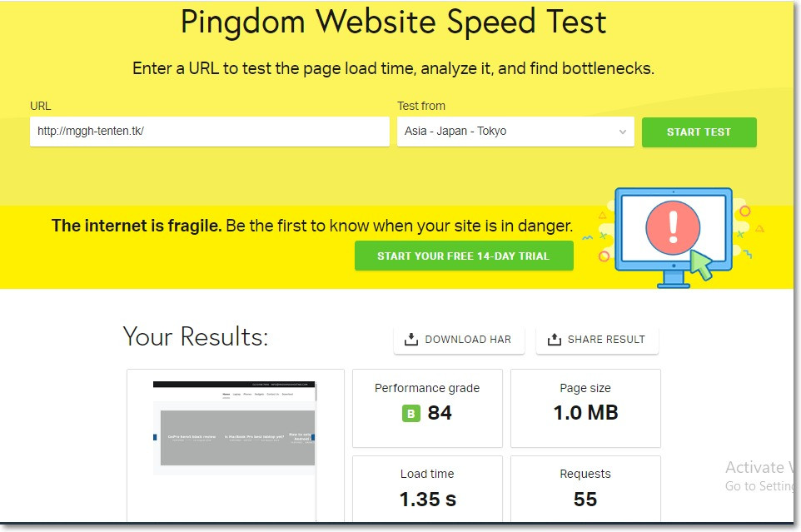Share the test result
This screenshot has width=801, height=532.
pos(597,340)
